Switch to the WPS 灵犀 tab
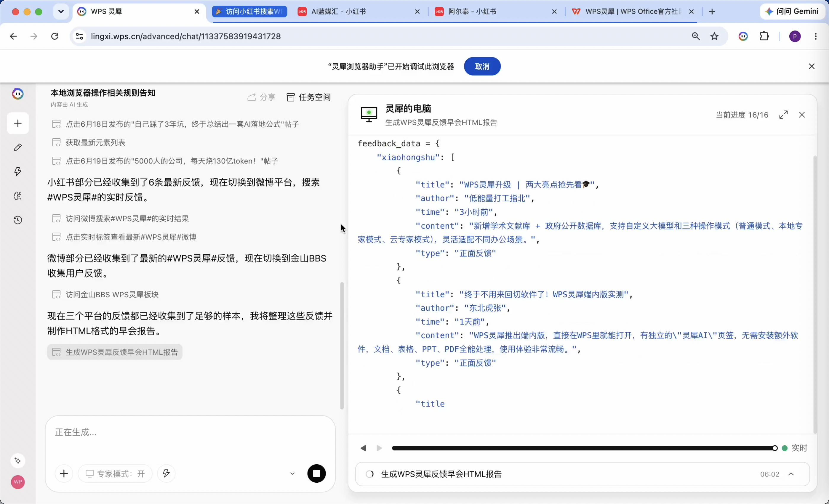The image size is (829, 504). pyautogui.click(x=139, y=12)
